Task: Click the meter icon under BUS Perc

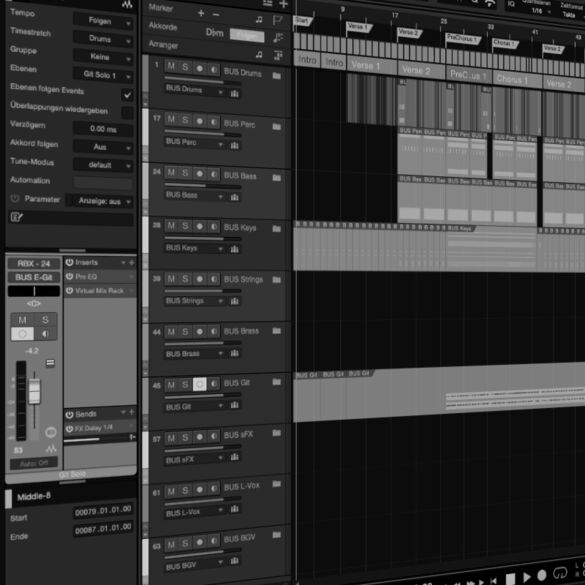Action: pyautogui.click(x=234, y=145)
